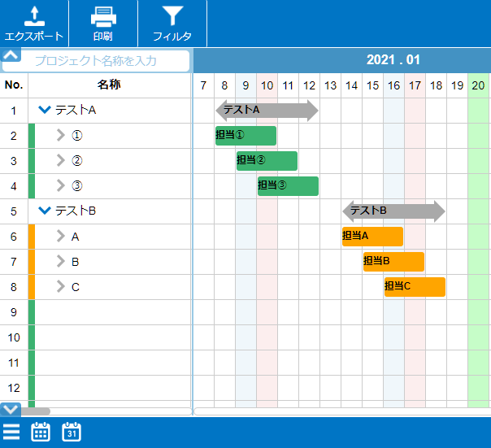Click the up-arrow button above No. column
491x448 pixels.
[x=11, y=56]
